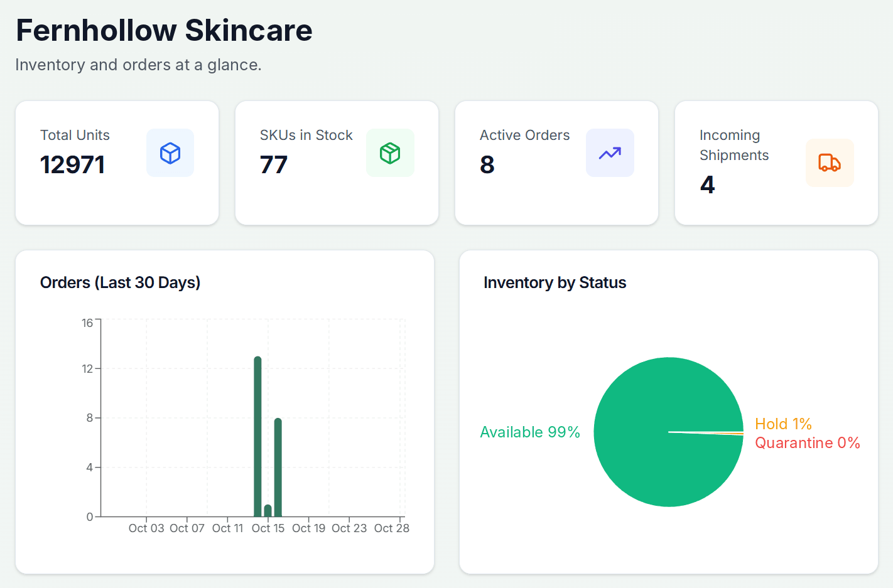Click the Incoming Shipments value 4
Image resolution: width=893 pixels, height=588 pixels.
(x=707, y=185)
